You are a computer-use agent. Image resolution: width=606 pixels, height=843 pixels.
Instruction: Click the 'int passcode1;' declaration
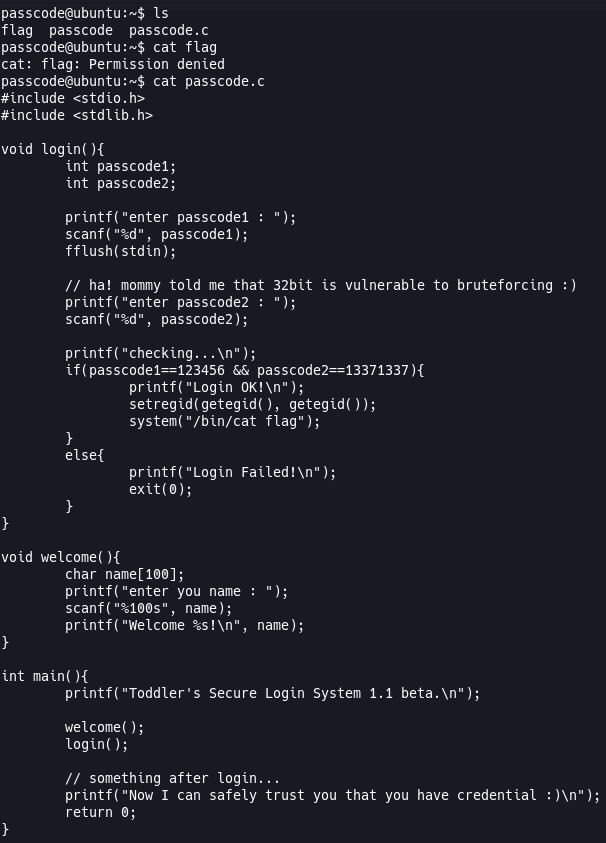pyautogui.click(x=121, y=167)
